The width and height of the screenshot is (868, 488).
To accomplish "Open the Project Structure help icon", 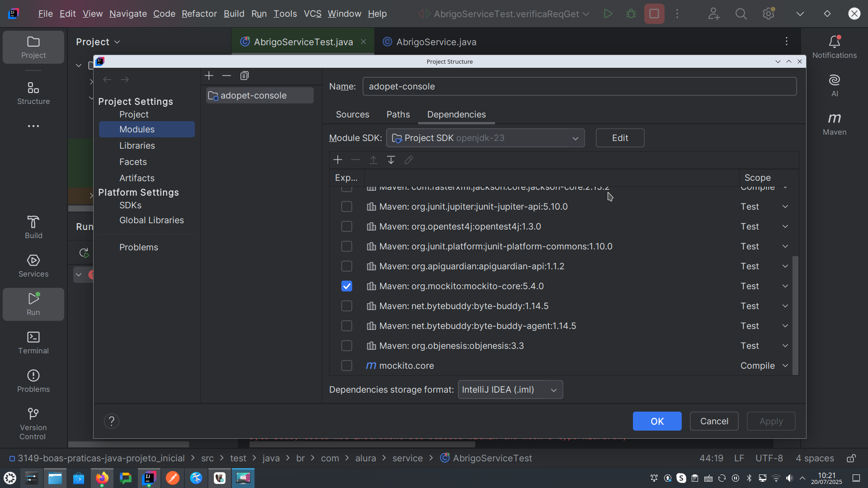I will pyautogui.click(x=112, y=421).
